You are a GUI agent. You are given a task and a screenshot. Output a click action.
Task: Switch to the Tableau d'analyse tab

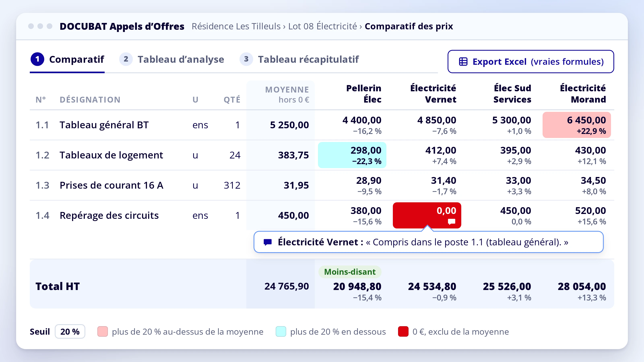pyautogui.click(x=172, y=60)
